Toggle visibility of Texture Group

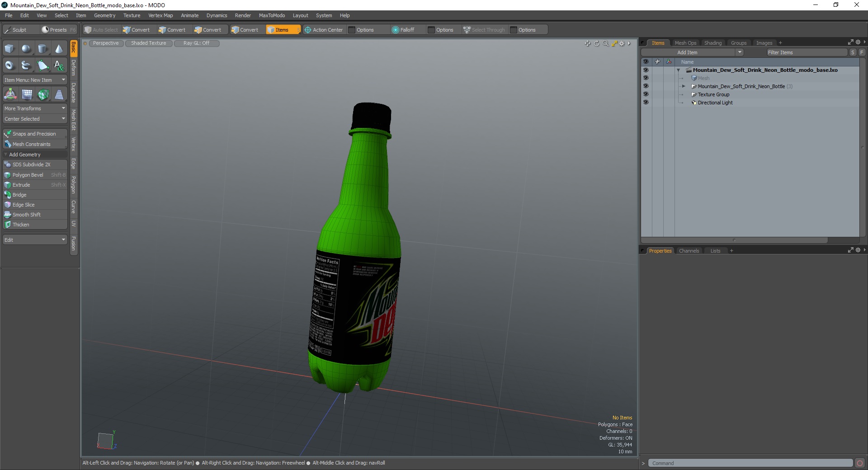646,94
